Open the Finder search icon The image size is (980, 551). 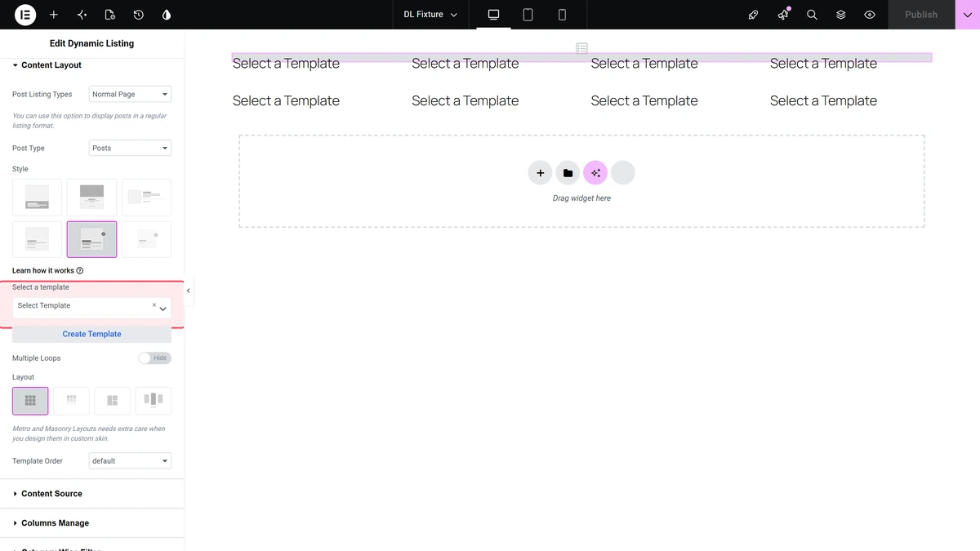click(x=812, y=15)
